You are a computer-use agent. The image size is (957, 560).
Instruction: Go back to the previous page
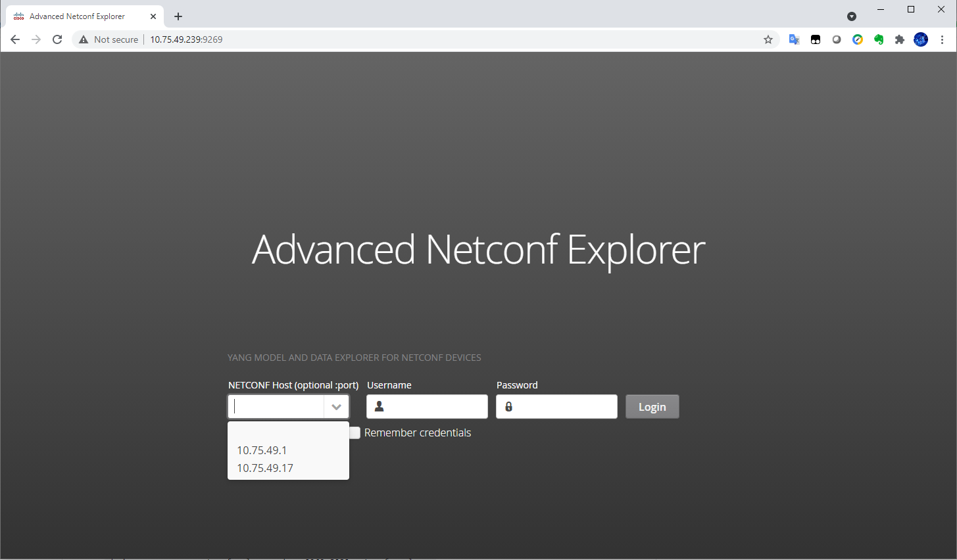click(15, 39)
